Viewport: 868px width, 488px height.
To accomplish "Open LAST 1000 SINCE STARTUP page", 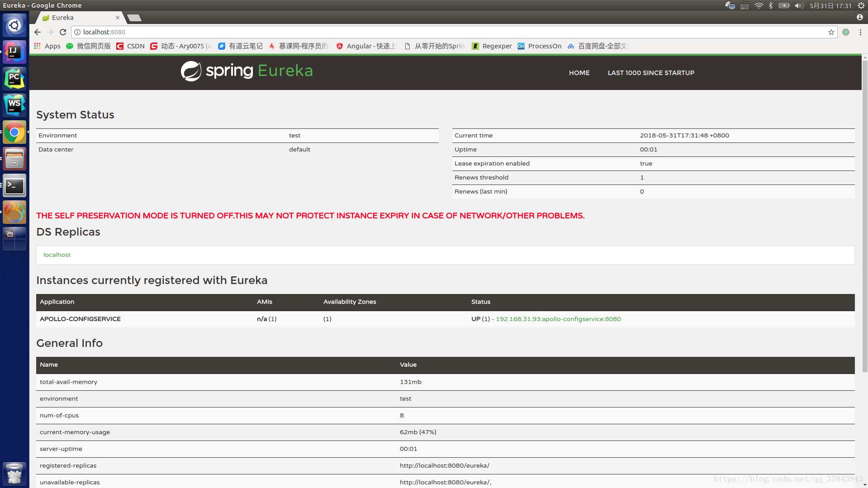I will pos(651,73).
